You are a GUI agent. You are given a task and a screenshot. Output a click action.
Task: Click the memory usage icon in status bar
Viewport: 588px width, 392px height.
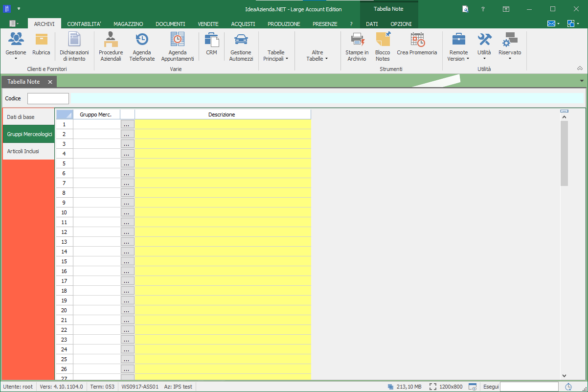tap(390, 387)
